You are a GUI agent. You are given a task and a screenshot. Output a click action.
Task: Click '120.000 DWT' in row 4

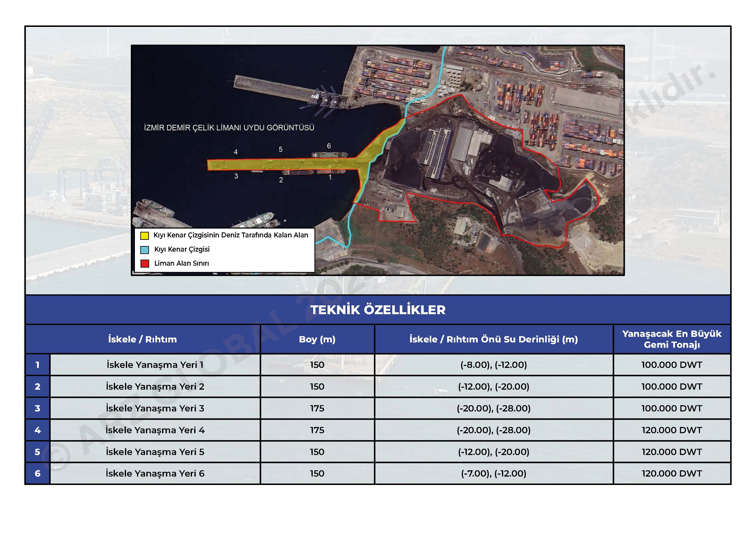[672, 430]
